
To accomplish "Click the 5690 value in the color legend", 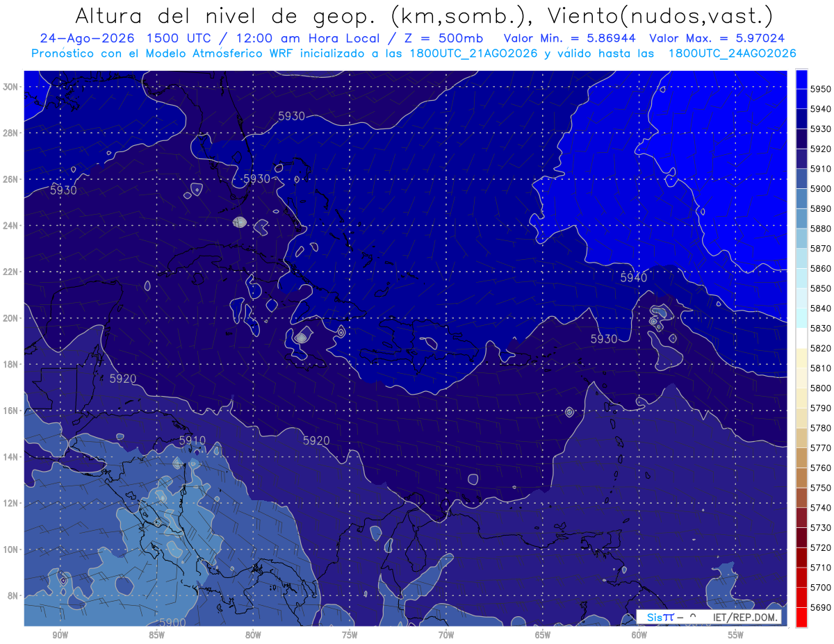I will click(821, 607).
